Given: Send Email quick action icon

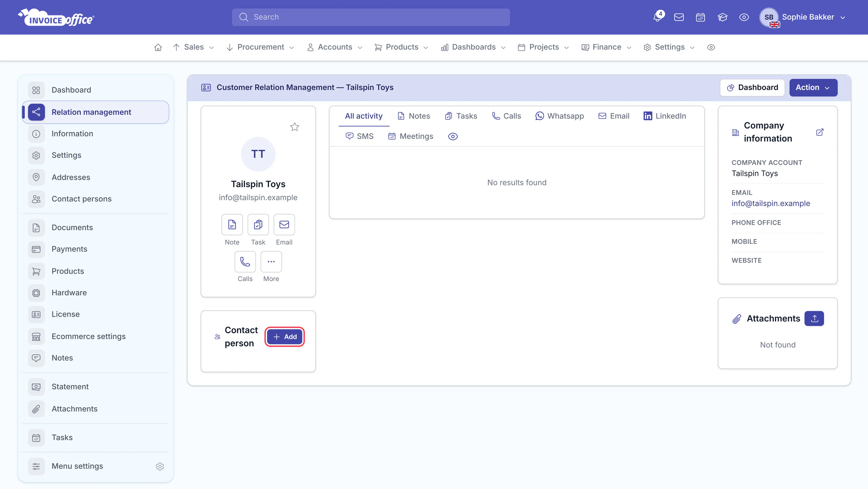Looking at the screenshot, I should (x=284, y=224).
